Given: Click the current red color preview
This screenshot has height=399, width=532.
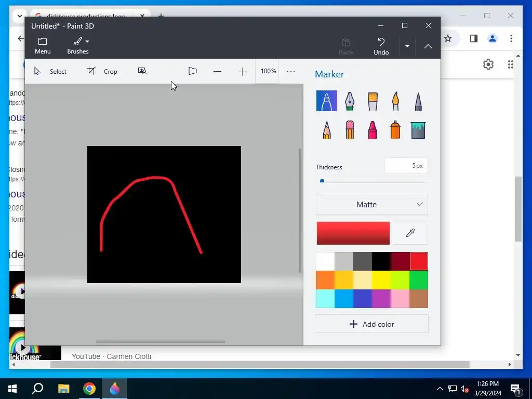Looking at the screenshot, I should pos(353,233).
